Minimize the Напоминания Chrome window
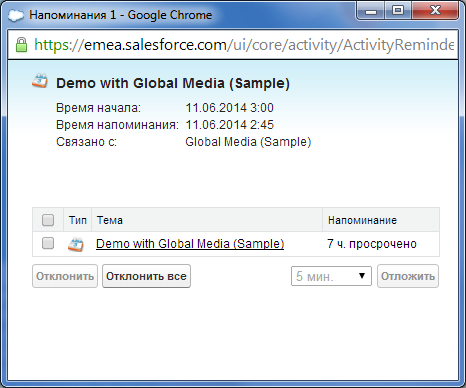This screenshot has height=388, width=466. pos(371,11)
